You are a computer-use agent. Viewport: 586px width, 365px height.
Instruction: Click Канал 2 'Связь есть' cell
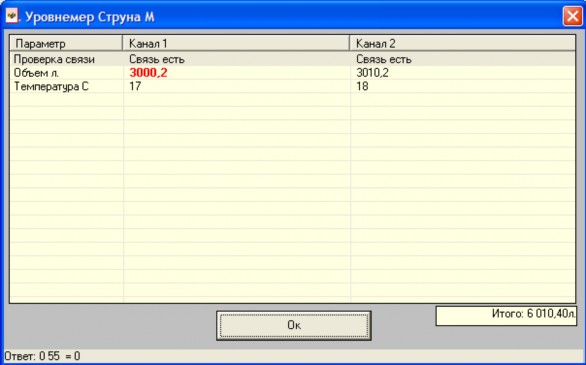pyautogui.click(x=383, y=59)
